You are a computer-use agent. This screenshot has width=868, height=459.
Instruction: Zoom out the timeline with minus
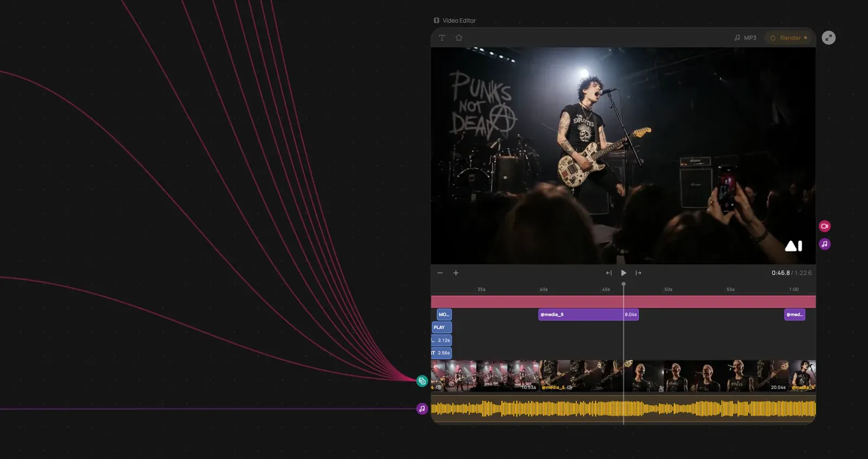pos(440,273)
